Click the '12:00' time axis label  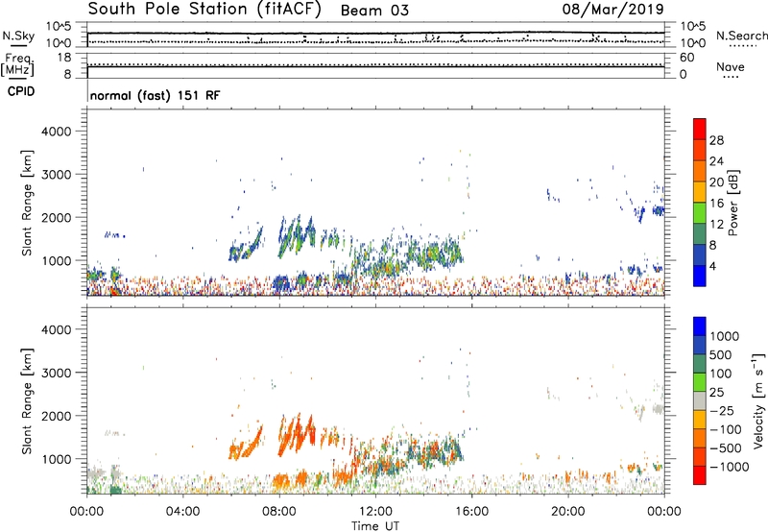click(375, 512)
